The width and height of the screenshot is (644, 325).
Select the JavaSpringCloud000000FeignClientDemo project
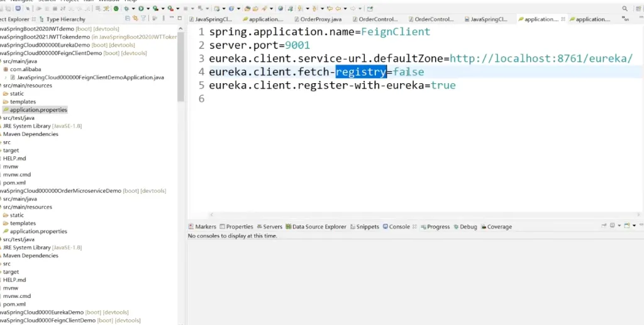click(x=74, y=53)
